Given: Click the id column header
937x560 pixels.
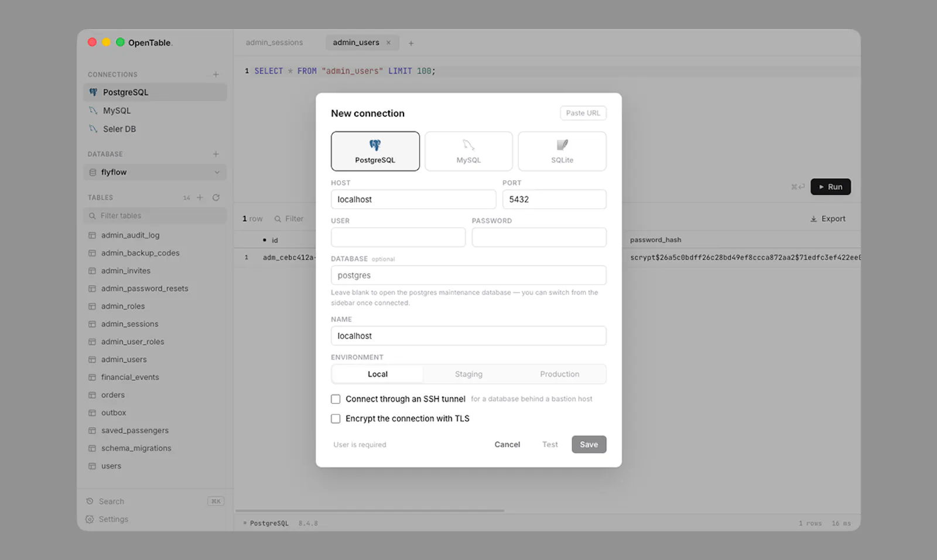Looking at the screenshot, I should tap(275, 241).
